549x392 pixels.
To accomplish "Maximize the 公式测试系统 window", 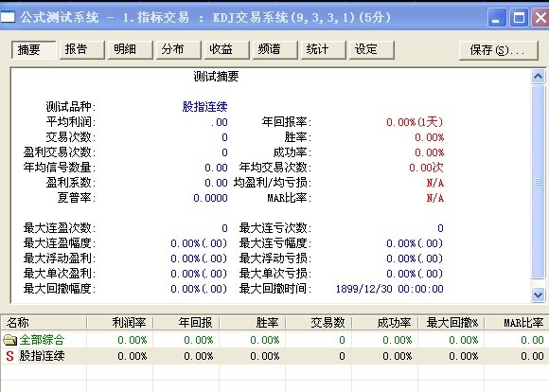I will point(519,17).
